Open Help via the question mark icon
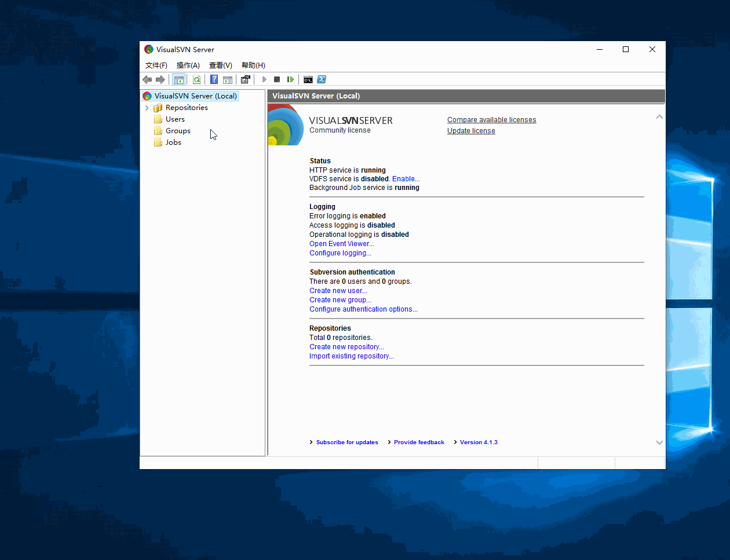The height and width of the screenshot is (560, 730). tap(214, 79)
